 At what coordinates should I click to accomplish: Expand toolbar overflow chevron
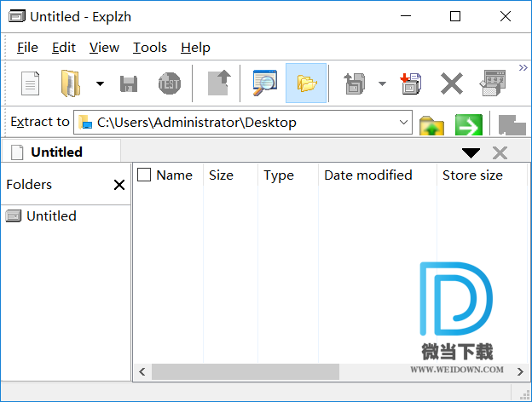click(x=523, y=68)
